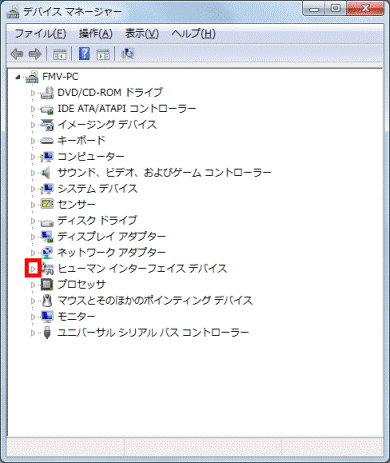This screenshot has height=463, width=390.
Task: Expand プロセッサ node
Action: click(33, 285)
